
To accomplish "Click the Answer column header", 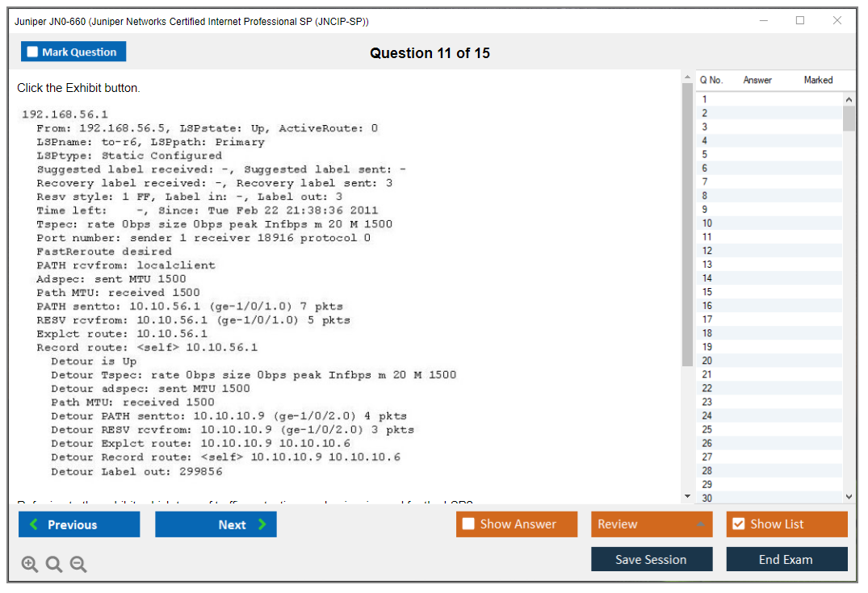I will pyautogui.click(x=757, y=80).
